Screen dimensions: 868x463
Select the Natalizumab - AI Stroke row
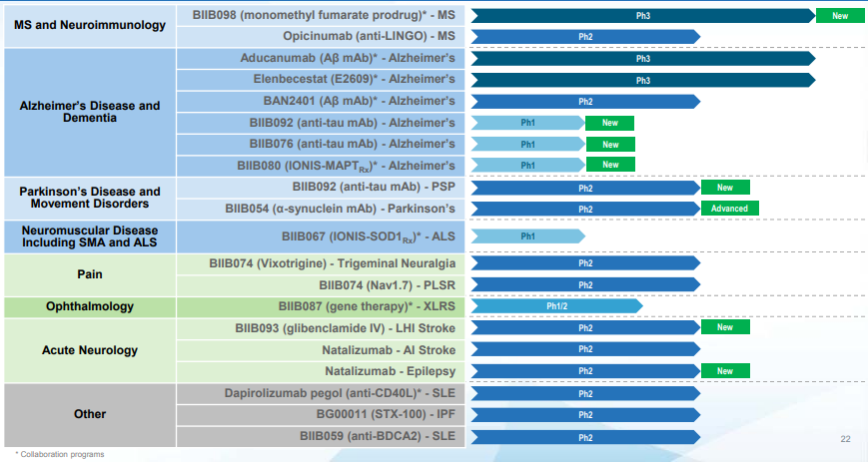[x=321, y=350]
